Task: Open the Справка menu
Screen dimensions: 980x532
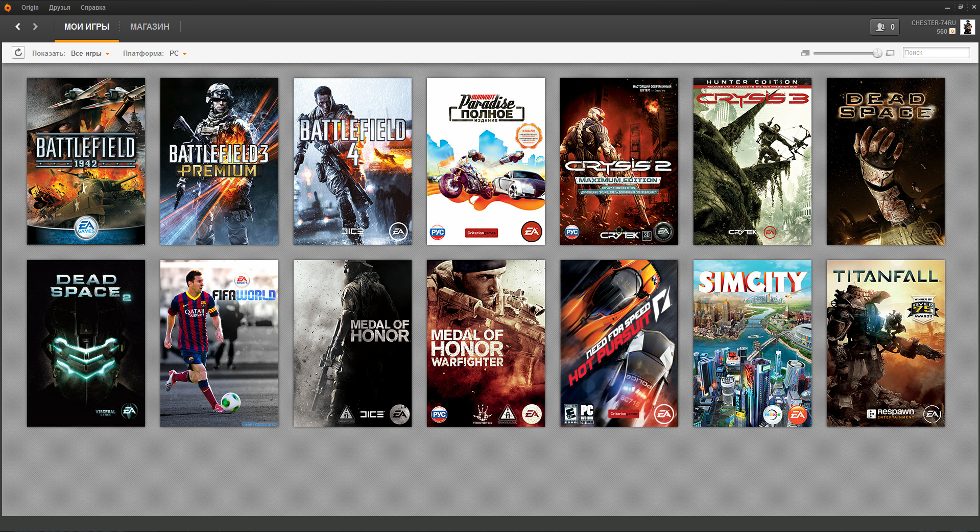Action: pyautogui.click(x=93, y=8)
